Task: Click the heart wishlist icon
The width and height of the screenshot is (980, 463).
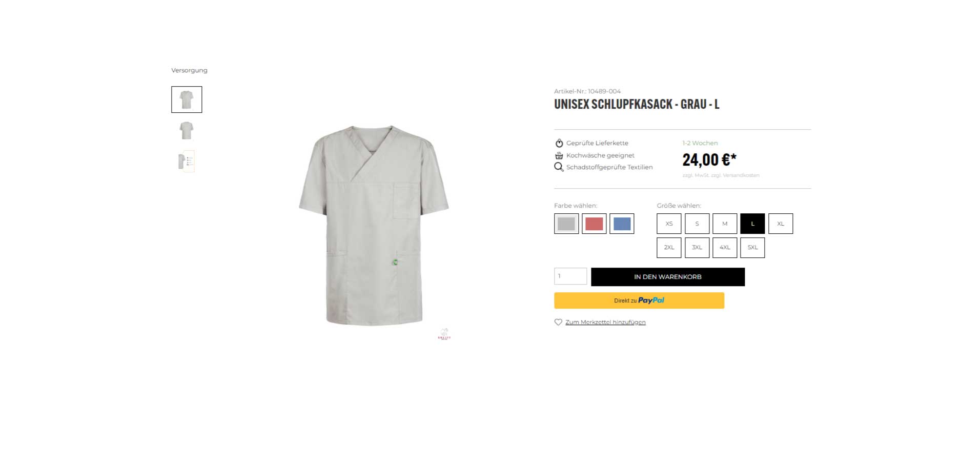Action: (558, 322)
